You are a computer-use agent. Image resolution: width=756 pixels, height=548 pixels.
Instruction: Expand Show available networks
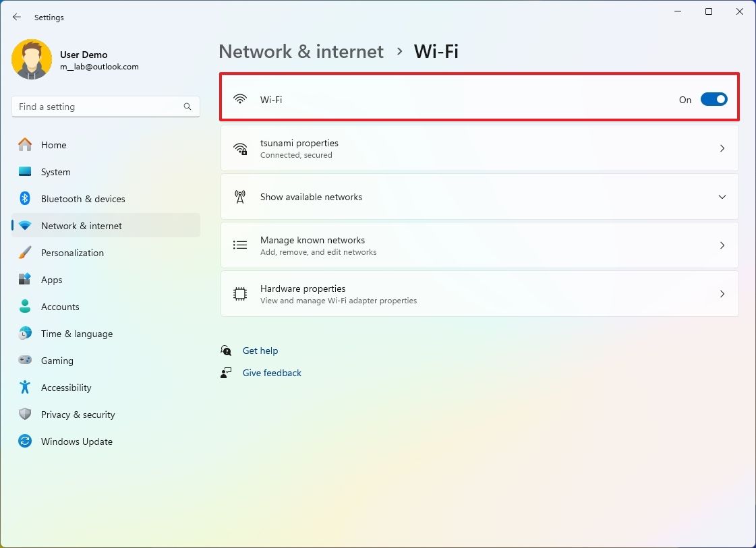[722, 197]
